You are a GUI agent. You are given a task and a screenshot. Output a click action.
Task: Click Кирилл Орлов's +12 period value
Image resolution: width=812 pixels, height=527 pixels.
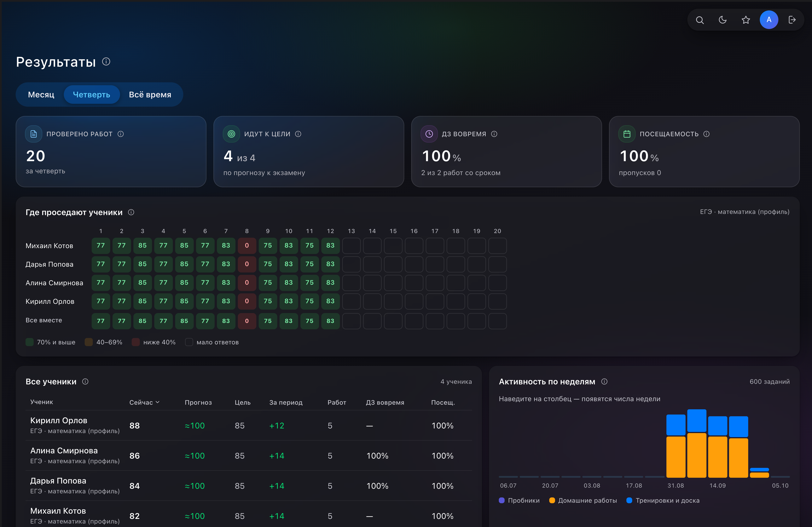277,426
